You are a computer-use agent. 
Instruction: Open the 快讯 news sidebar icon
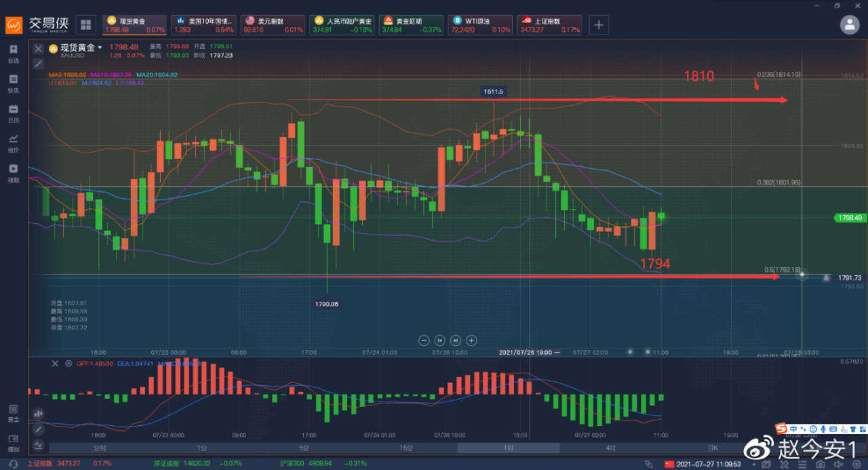[14, 83]
